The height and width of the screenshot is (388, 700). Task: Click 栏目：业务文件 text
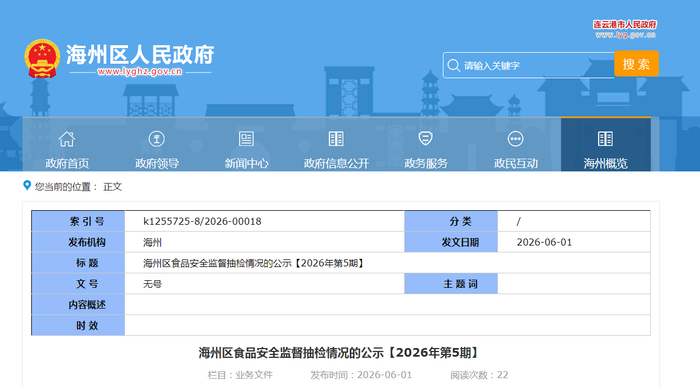pyautogui.click(x=240, y=375)
